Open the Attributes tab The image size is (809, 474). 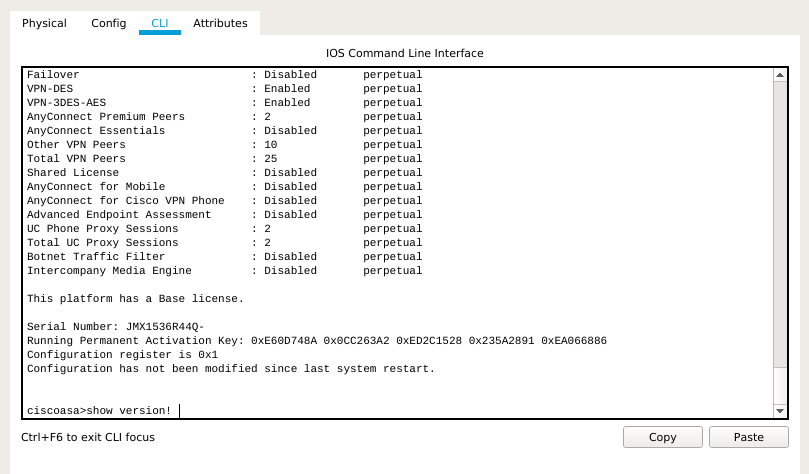point(220,23)
